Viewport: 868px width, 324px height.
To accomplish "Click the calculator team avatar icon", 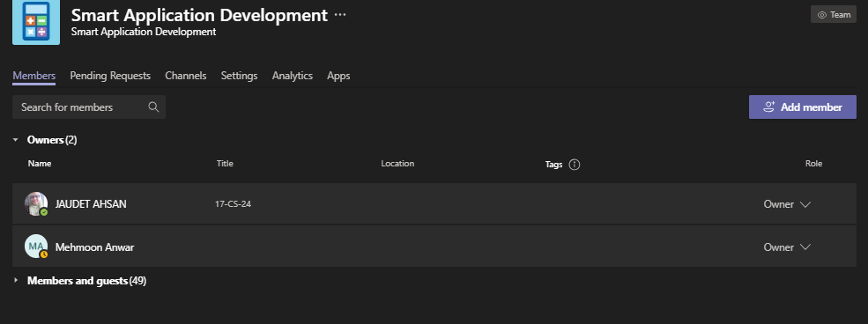I will (x=36, y=22).
